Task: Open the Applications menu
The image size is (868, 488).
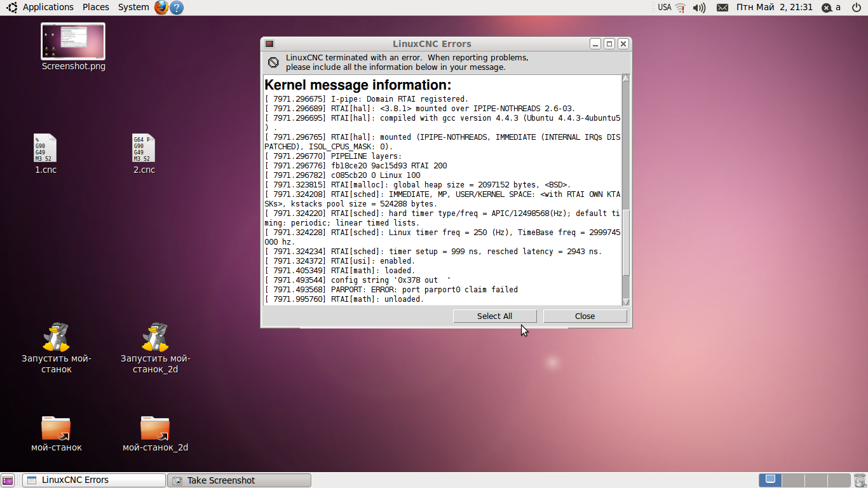Action: pos(48,7)
